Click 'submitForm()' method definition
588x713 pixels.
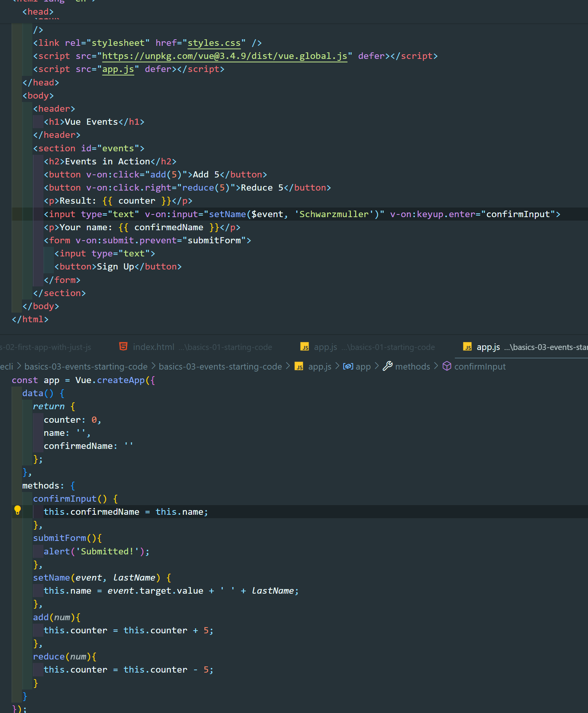click(x=64, y=538)
